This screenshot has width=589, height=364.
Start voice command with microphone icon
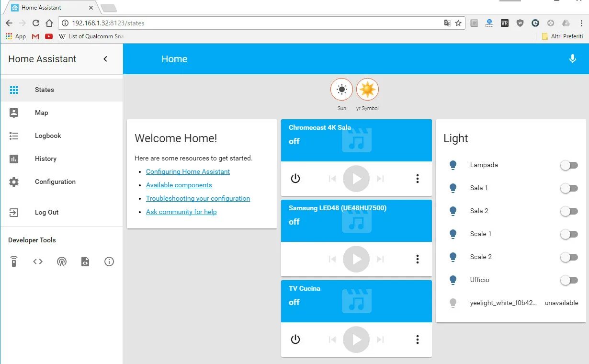(572, 59)
